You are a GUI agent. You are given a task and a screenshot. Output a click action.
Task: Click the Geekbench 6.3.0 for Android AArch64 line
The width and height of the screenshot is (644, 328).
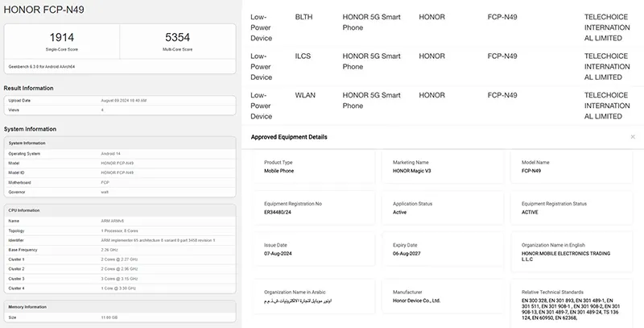point(42,67)
